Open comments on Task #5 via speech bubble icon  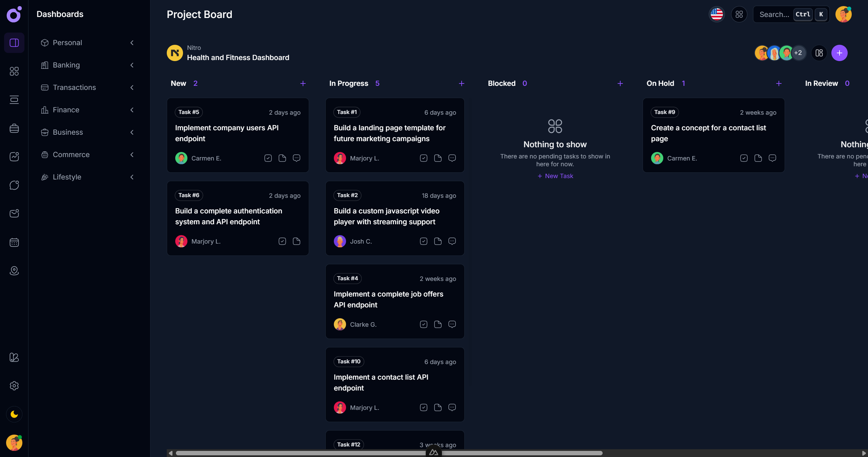[297, 158]
